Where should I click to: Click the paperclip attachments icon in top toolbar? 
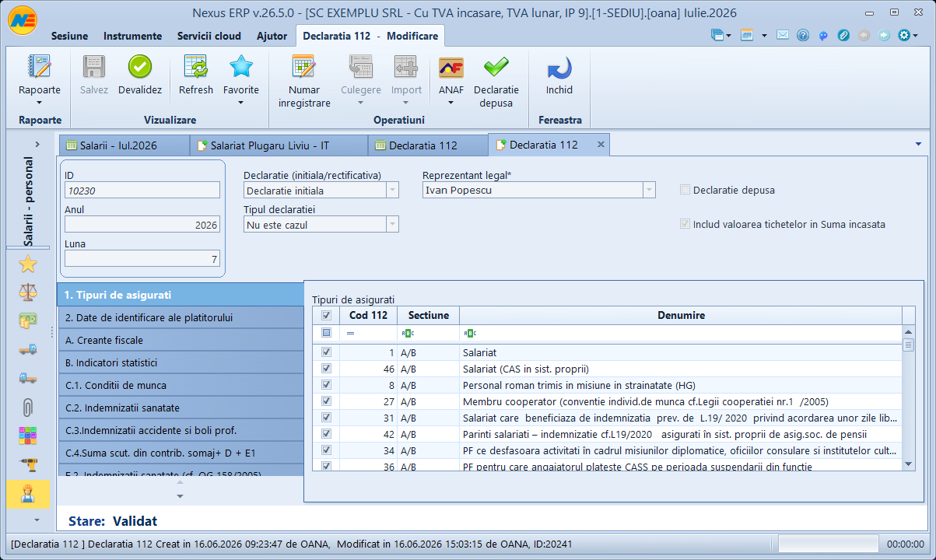point(843,35)
